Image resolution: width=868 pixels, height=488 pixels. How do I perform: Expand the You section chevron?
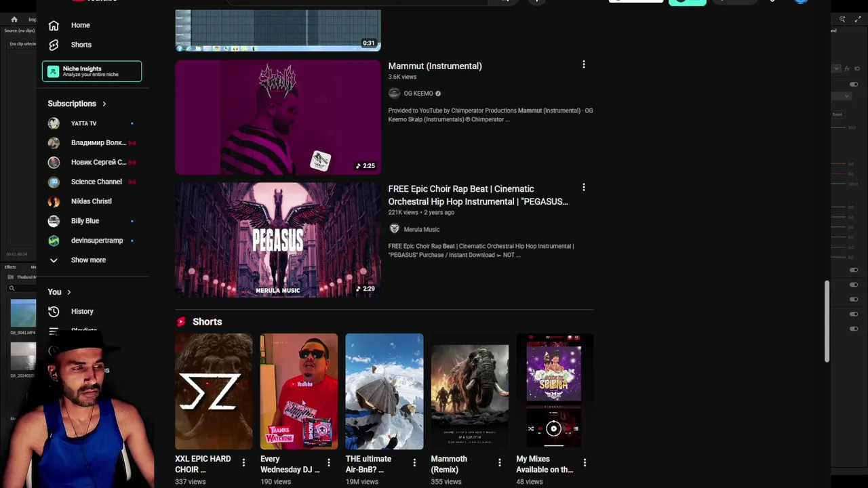(69, 292)
